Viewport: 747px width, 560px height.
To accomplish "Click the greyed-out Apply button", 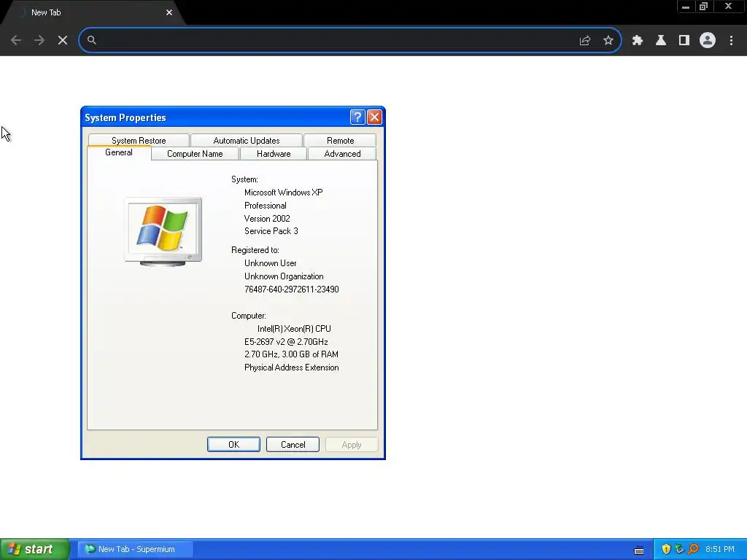I will pos(352,444).
